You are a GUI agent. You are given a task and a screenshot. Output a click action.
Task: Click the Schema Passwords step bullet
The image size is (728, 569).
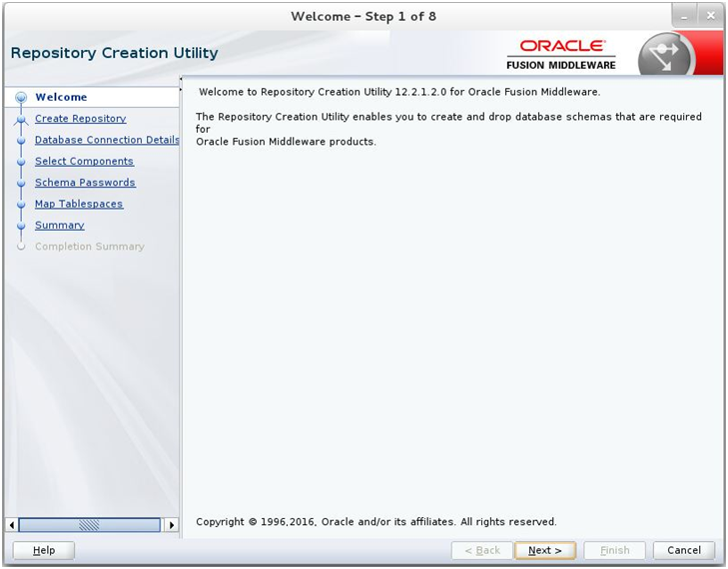click(x=21, y=184)
